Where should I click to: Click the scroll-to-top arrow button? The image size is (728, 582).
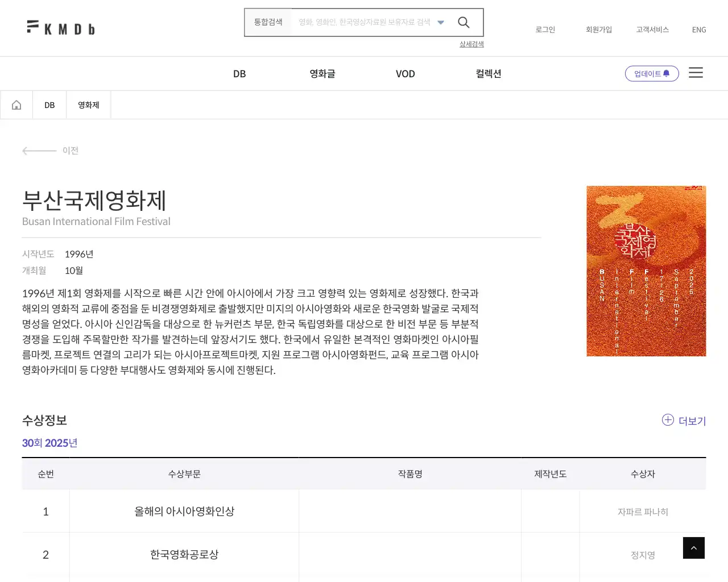pyautogui.click(x=694, y=548)
